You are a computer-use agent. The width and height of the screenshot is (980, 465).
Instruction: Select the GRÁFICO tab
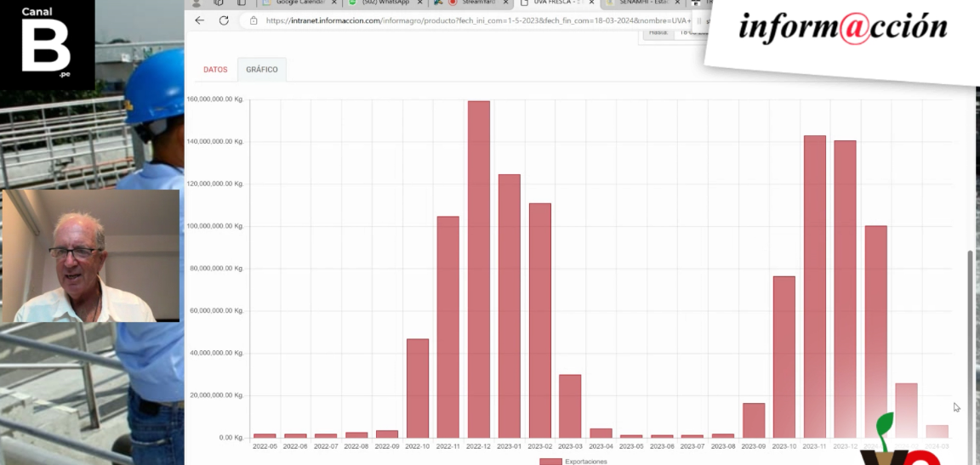click(262, 70)
